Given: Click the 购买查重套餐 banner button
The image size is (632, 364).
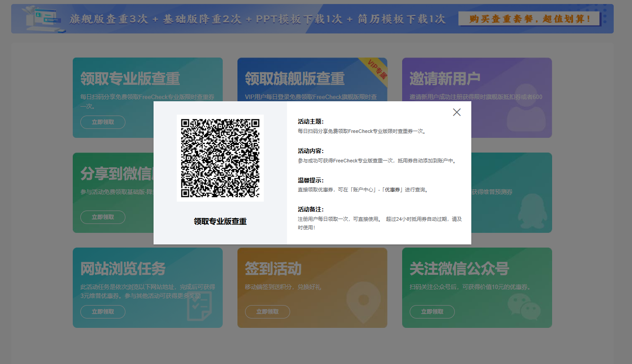Looking at the screenshot, I should click(529, 19).
